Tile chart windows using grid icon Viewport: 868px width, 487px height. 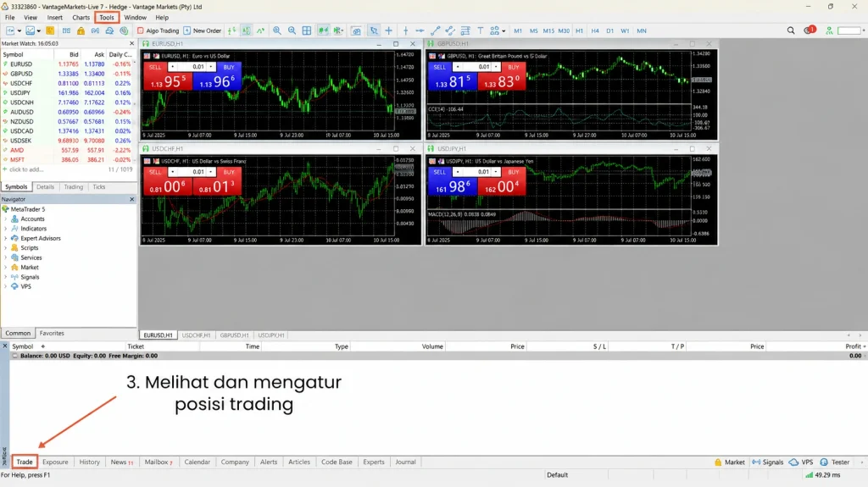[x=307, y=31]
